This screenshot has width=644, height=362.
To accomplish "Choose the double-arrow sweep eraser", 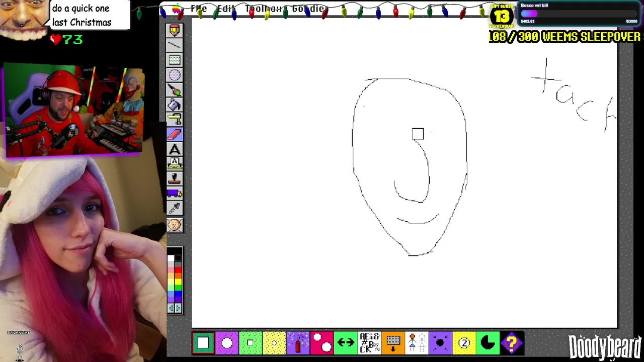I will point(345,343).
